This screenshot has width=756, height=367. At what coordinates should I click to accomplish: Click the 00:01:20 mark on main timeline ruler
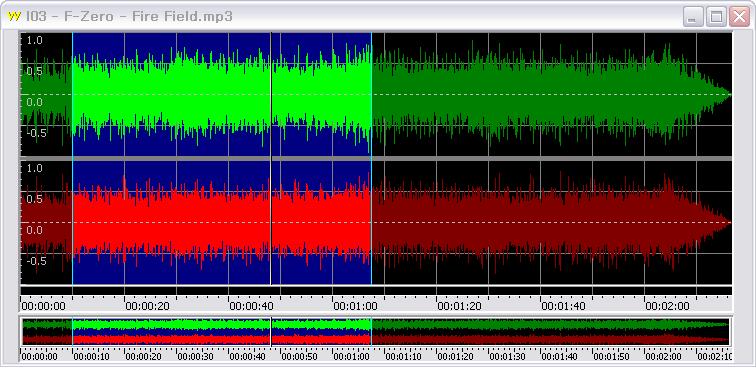pos(456,306)
